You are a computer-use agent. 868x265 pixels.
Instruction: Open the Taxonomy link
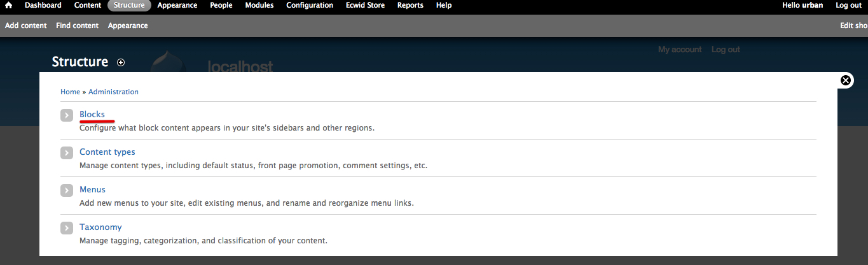point(100,227)
